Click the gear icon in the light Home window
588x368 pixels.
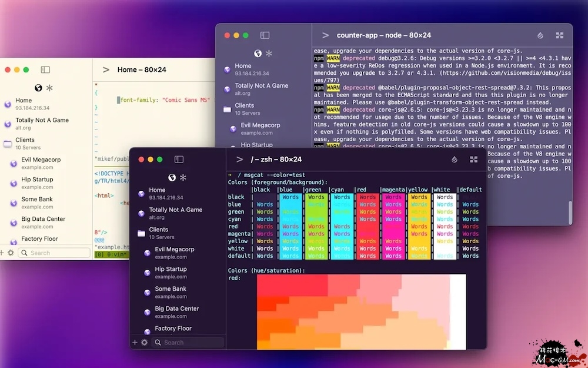click(11, 253)
